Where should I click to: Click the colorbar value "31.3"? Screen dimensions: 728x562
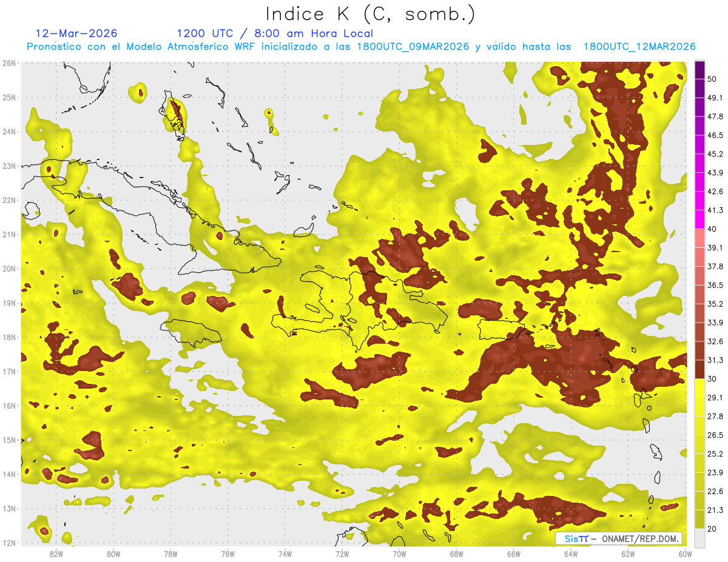click(x=715, y=360)
